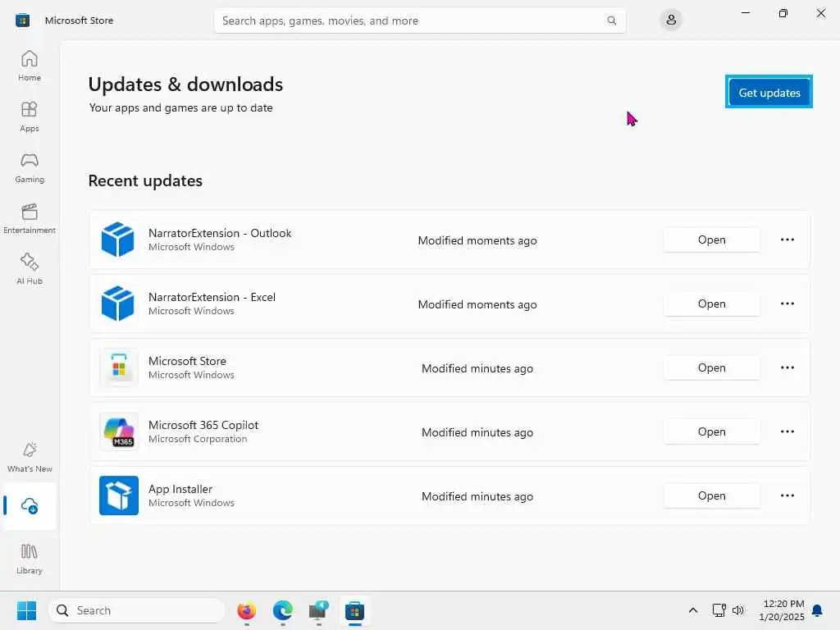Click the Get updates button
Viewport: 840px width, 630px height.
(x=769, y=92)
